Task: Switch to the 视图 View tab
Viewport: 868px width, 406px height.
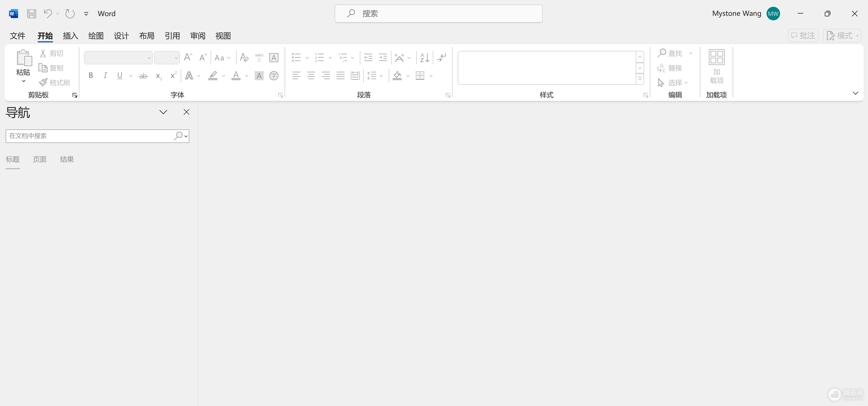Action: pos(223,36)
